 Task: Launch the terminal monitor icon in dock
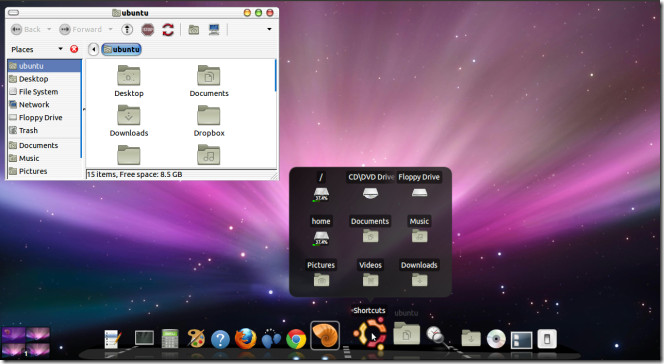pyautogui.click(x=144, y=338)
